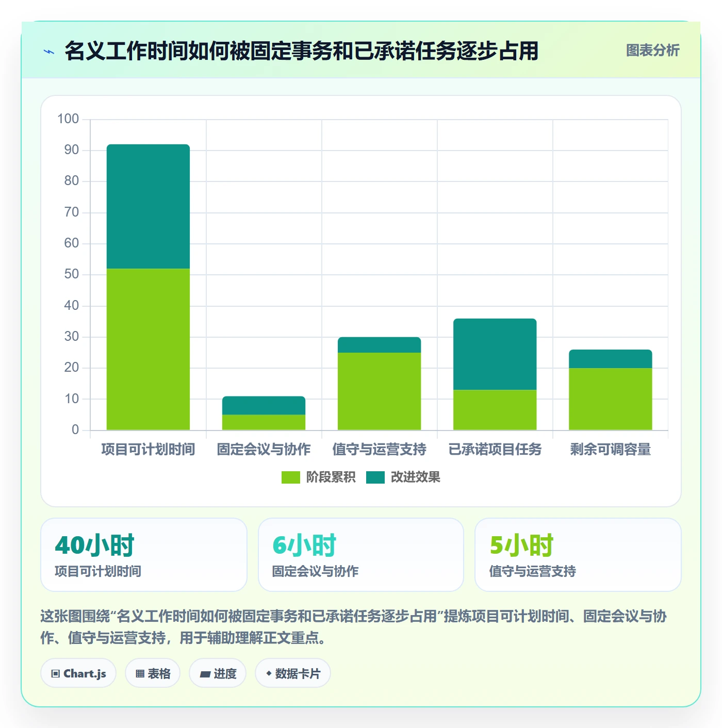Select the 表格 tag chip

[x=153, y=673]
